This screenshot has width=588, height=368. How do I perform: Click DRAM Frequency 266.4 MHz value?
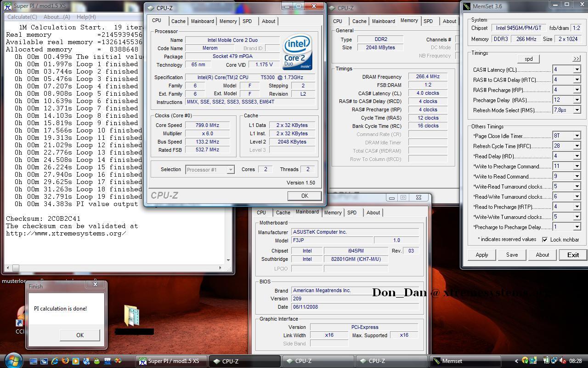428,77
